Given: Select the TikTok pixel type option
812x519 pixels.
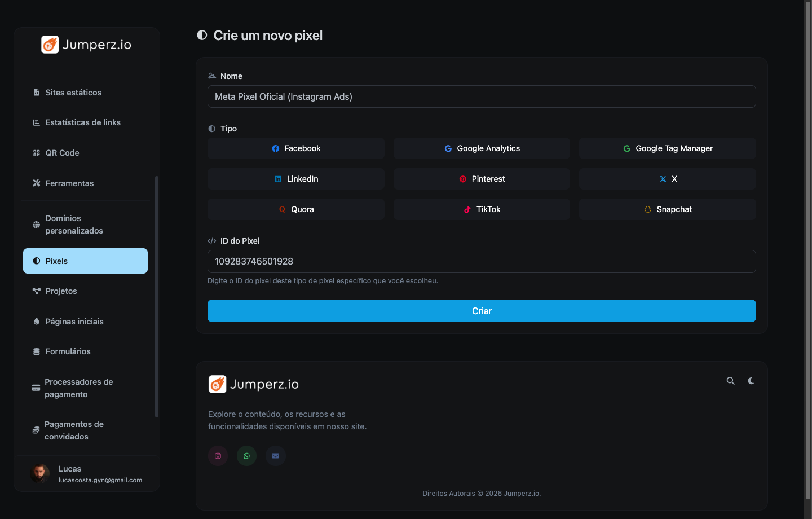Looking at the screenshot, I should [482, 209].
